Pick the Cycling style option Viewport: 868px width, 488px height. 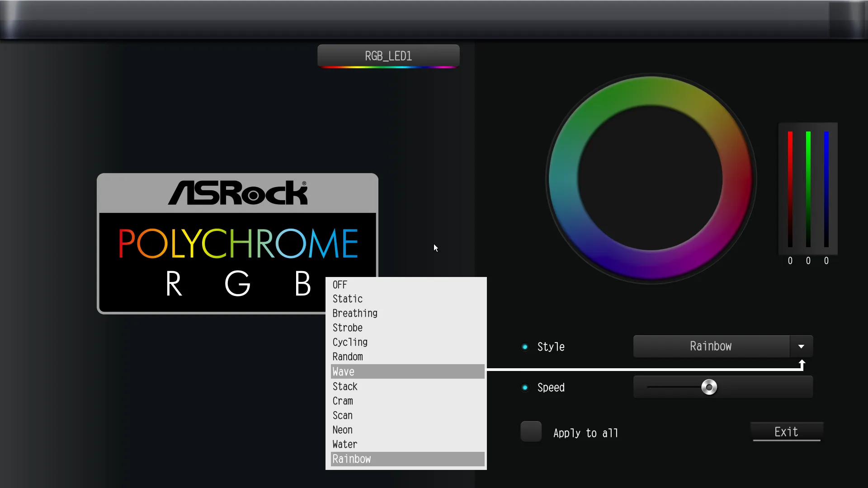tap(407, 342)
